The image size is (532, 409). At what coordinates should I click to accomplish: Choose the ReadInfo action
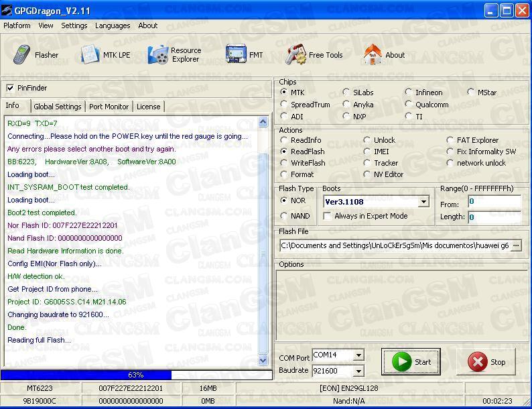pos(283,140)
